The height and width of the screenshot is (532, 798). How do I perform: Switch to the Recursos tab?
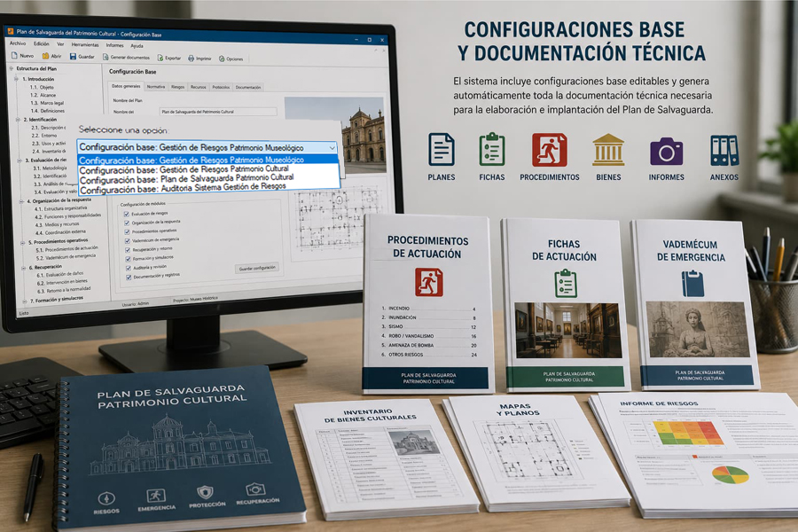click(199, 87)
